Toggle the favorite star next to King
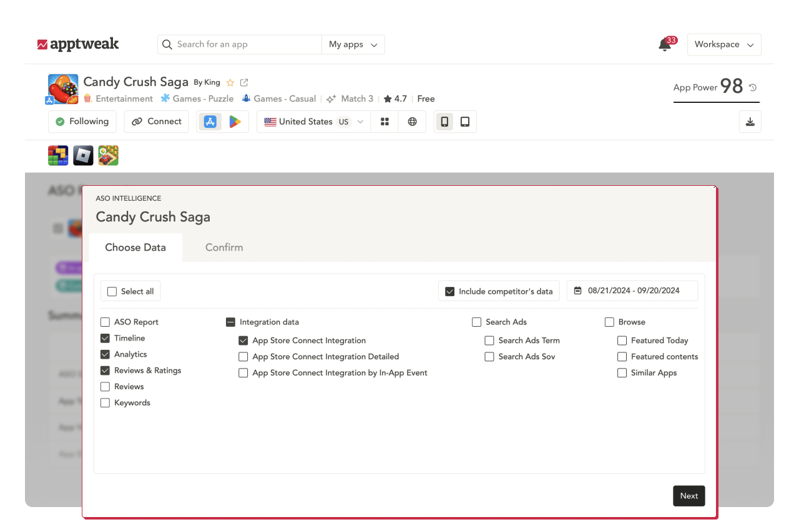The height and width of the screenshot is (532, 799). point(230,82)
